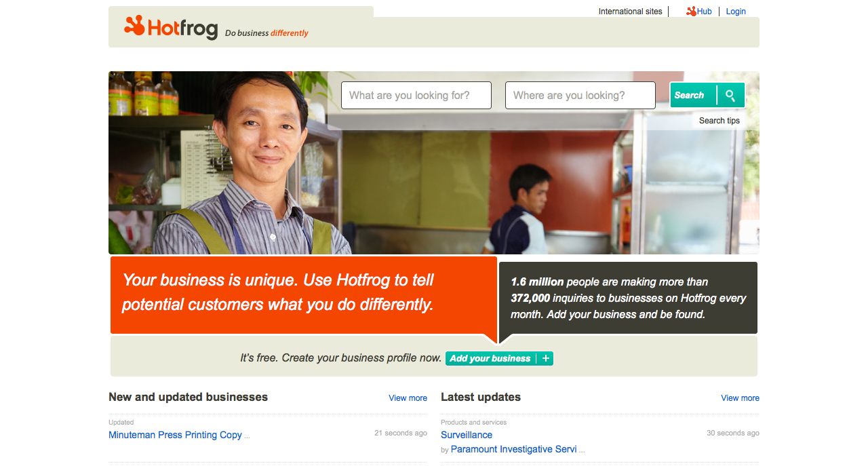Click the orange "Your business is unique" banner
Image resolution: width=868 pixels, height=466 pixels.
tap(304, 294)
